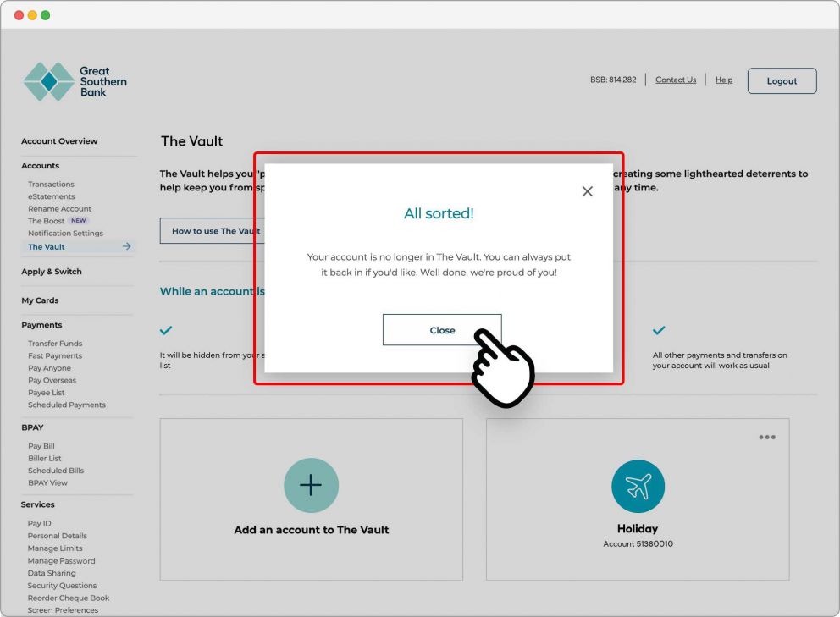The height and width of the screenshot is (617, 840).
Task: Click Account 51380010 text
Action: click(638, 543)
